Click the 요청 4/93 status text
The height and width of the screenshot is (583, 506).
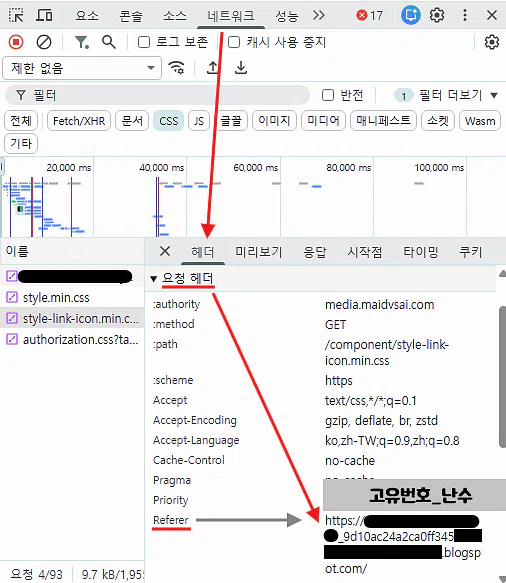[36, 574]
